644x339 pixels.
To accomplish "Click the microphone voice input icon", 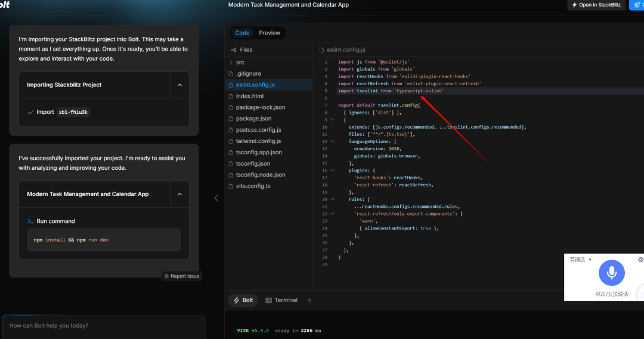I will pyautogui.click(x=611, y=273).
